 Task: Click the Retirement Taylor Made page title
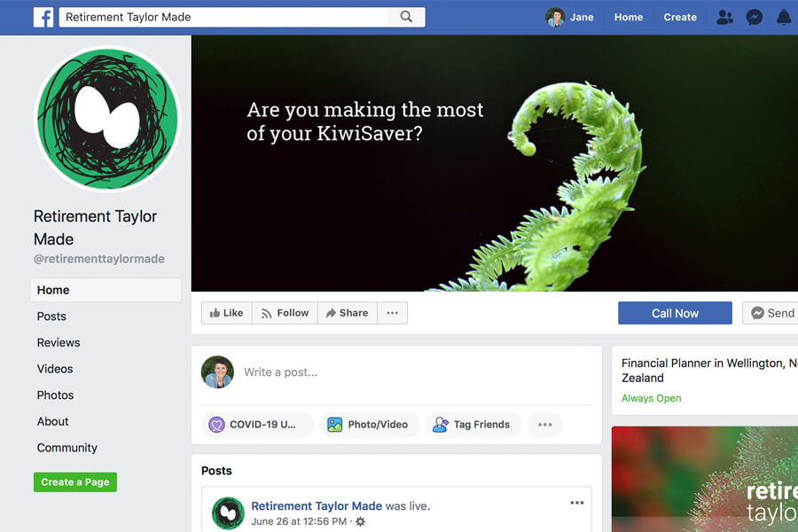click(95, 228)
